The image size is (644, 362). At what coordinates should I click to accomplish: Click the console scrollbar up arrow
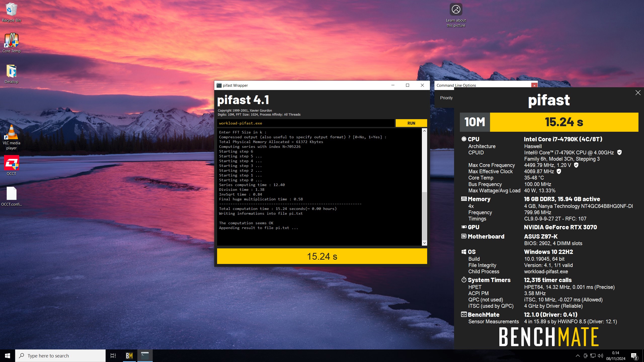pyautogui.click(x=424, y=131)
